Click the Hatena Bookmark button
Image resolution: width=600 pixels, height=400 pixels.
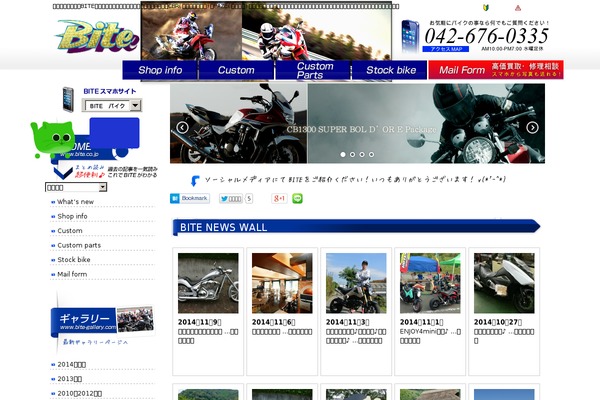(x=190, y=198)
